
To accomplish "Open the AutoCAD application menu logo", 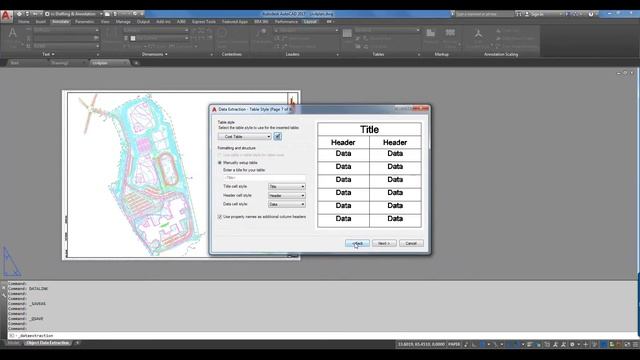I will point(6,16).
